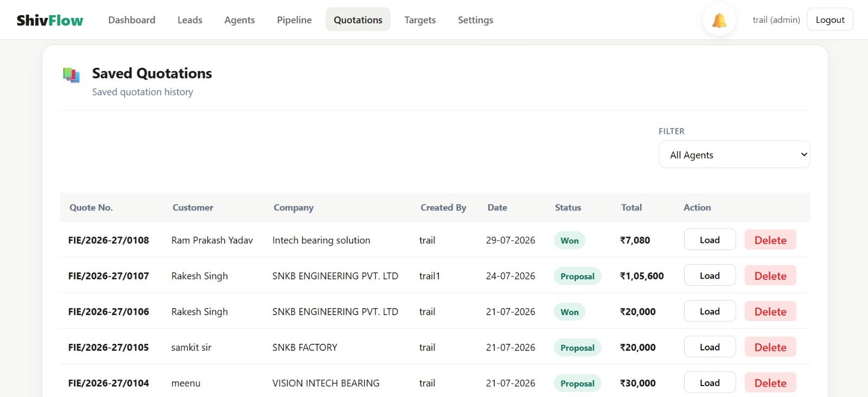868x397 pixels.
Task: Click the Saved Quotations stacked books icon
Action: click(71, 75)
